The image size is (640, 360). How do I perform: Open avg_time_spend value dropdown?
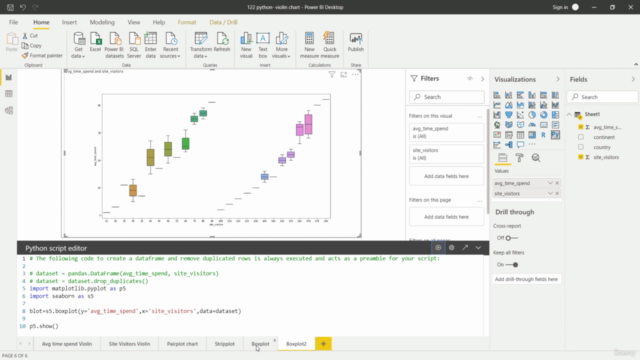pos(550,183)
